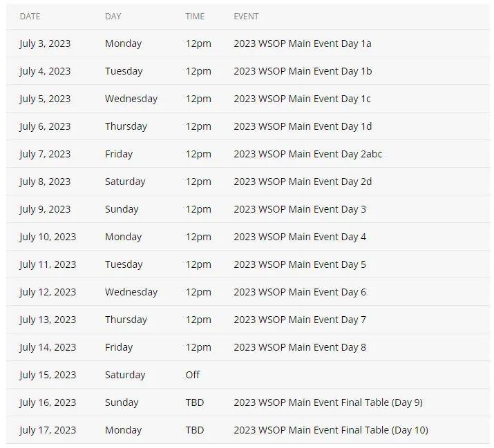Click Saturday in the July 15 row
The width and height of the screenshot is (494, 448).
click(x=125, y=375)
